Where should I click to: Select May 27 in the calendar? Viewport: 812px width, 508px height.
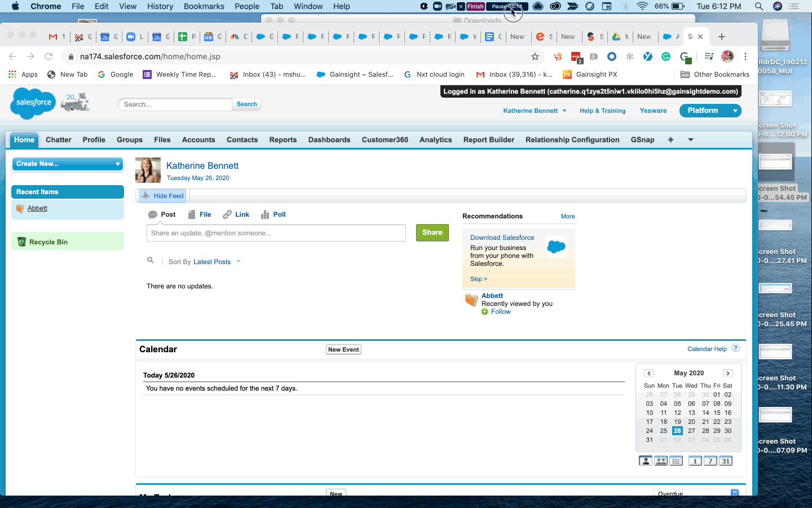point(691,431)
